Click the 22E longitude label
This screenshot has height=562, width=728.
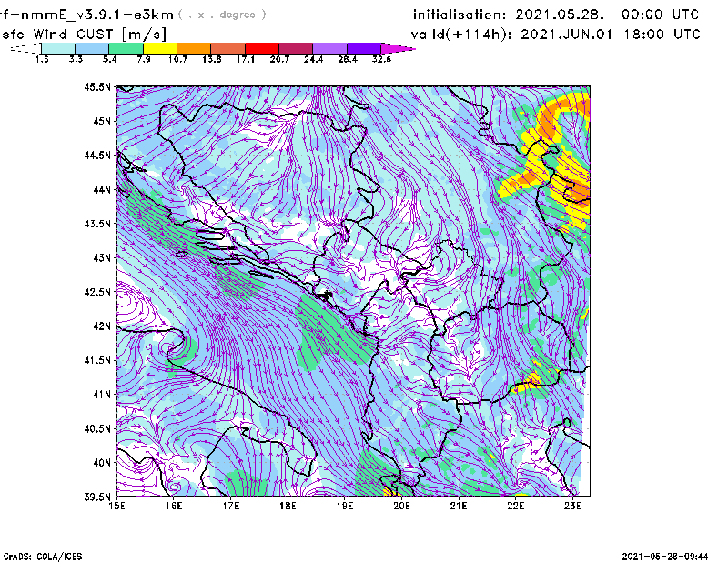515,506
